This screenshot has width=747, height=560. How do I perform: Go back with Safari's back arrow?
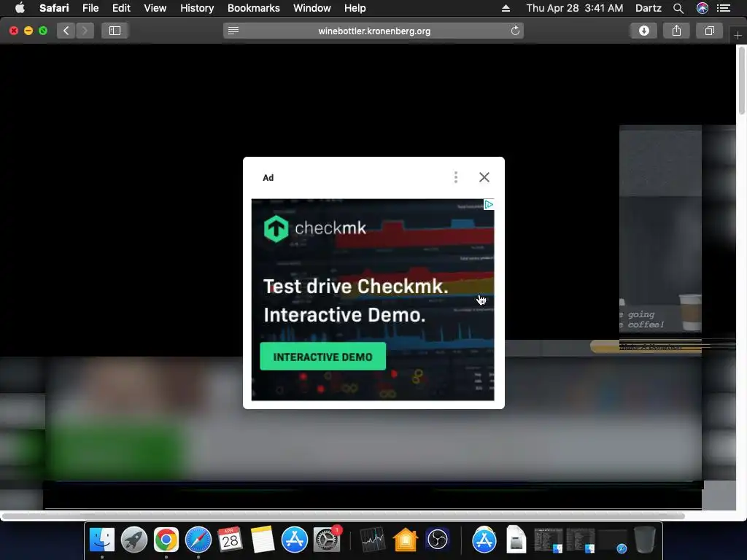[66, 31]
